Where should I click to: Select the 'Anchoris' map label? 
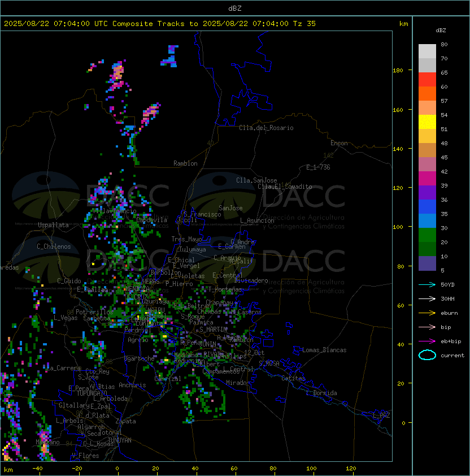click(x=132, y=385)
